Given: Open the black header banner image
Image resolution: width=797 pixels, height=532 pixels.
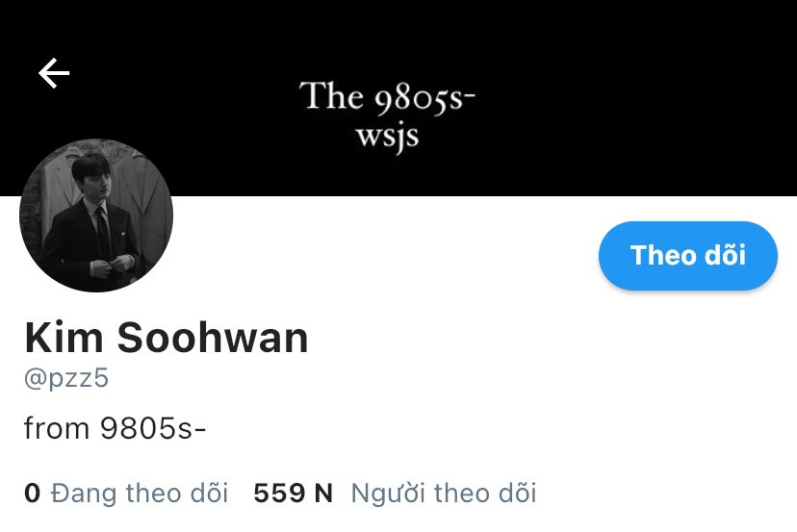Looking at the screenshot, I should pyautogui.click(x=398, y=98).
